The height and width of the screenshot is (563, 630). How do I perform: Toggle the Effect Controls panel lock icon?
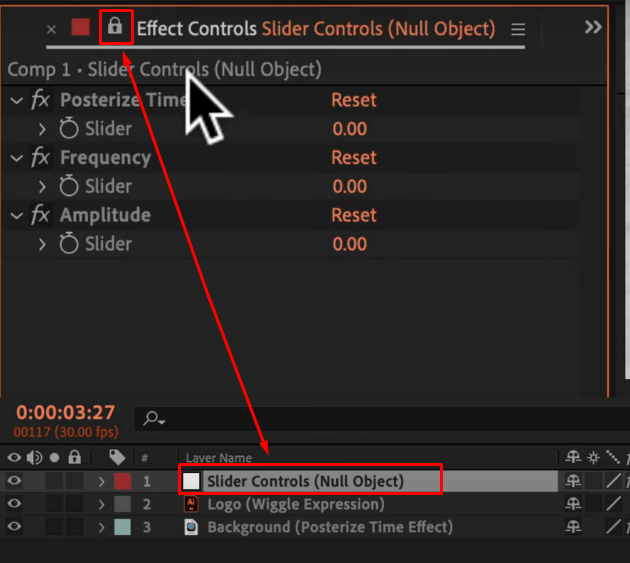pyautogui.click(x=115, y=26)
